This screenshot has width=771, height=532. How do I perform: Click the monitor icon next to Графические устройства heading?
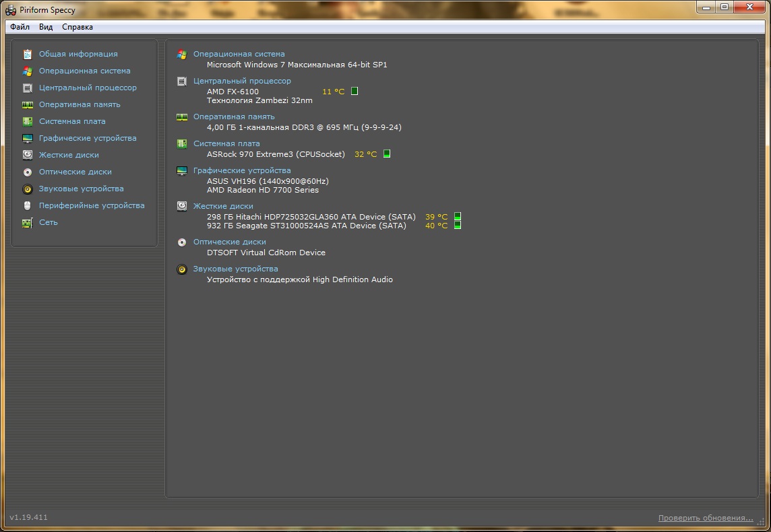click(182, 170)
